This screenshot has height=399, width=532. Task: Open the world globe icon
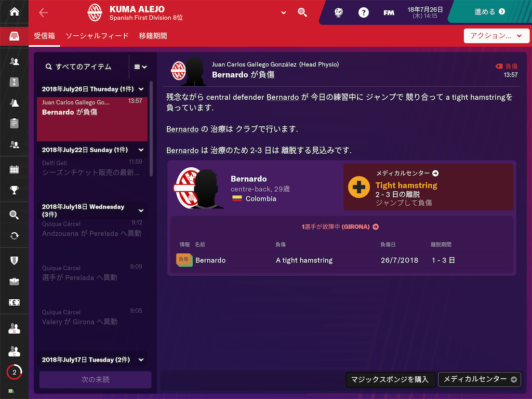click(x=338, y=13)
